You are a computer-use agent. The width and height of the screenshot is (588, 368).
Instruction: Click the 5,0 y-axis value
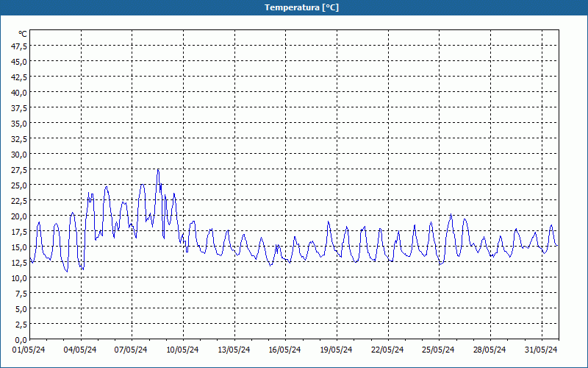[21, 309]
